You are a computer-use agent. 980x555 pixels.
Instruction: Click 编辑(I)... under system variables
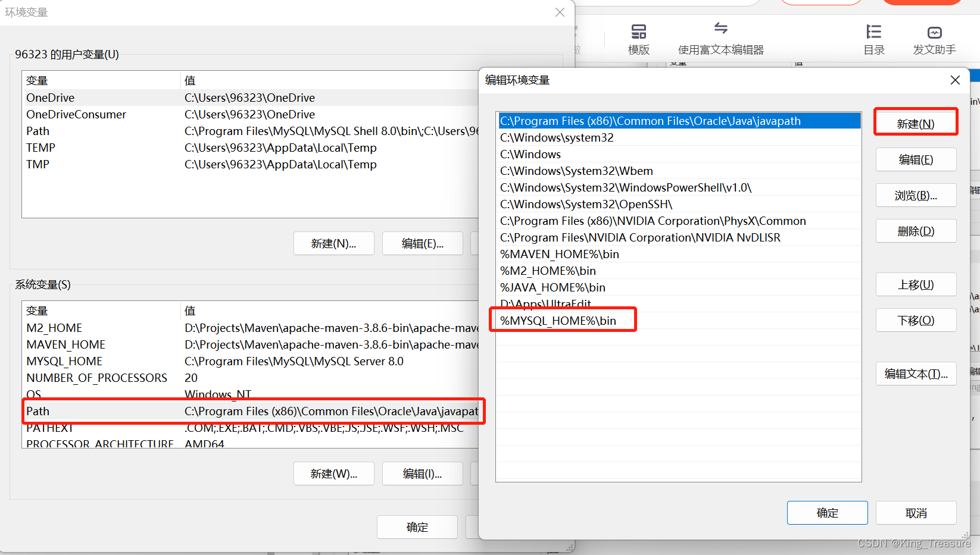422,474
